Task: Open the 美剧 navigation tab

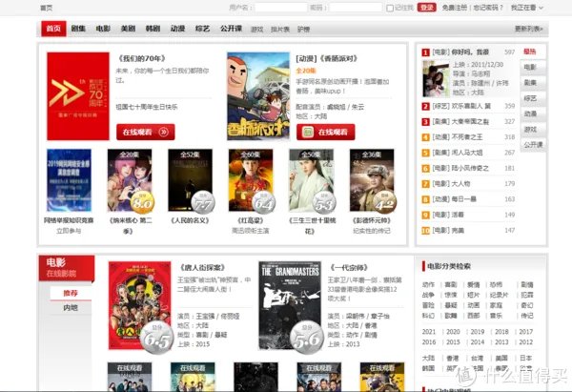Action: pyautogui.click(x=128, y=29)
